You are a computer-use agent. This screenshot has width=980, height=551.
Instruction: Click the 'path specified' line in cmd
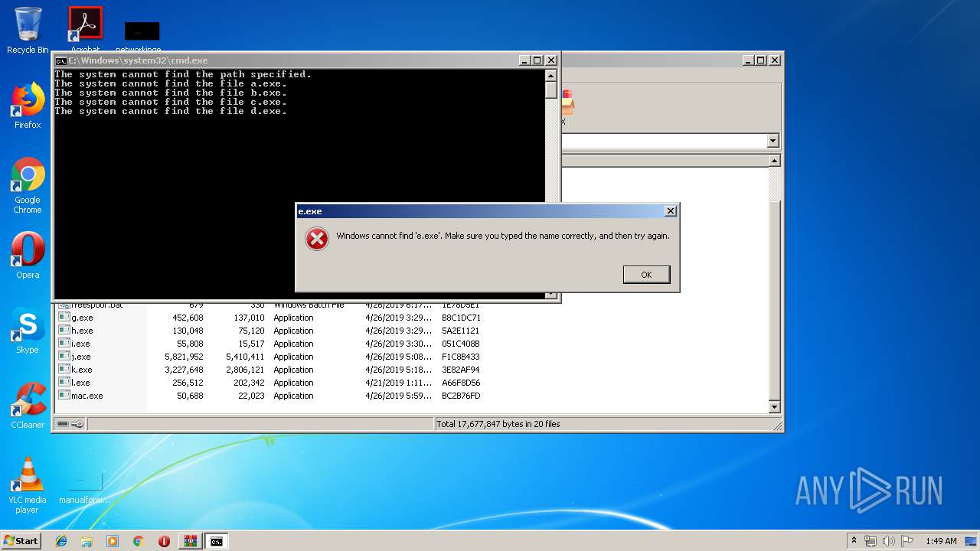(183, 74)
